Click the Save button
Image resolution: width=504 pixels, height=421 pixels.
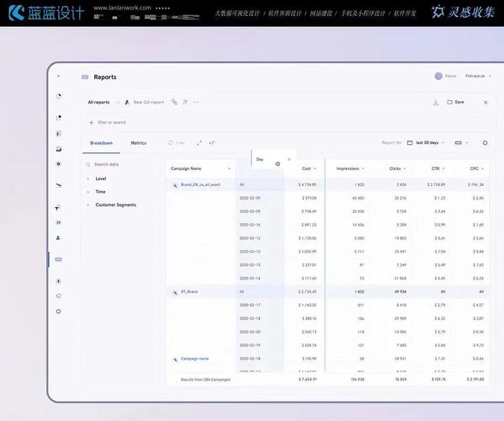(x=455, y=102)
